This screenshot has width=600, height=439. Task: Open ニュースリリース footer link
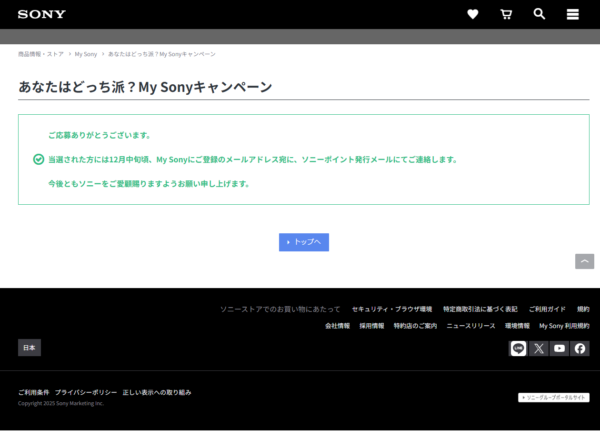coord(471,326)
